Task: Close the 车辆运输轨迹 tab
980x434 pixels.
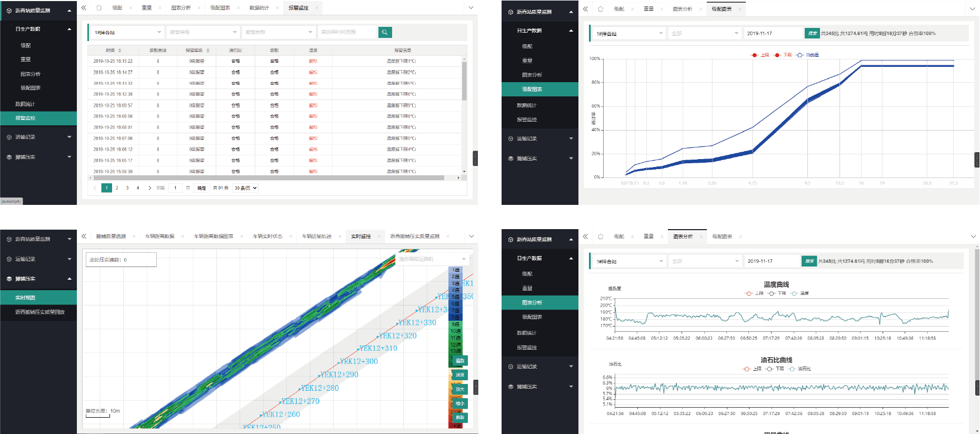Action: [339, 236]
